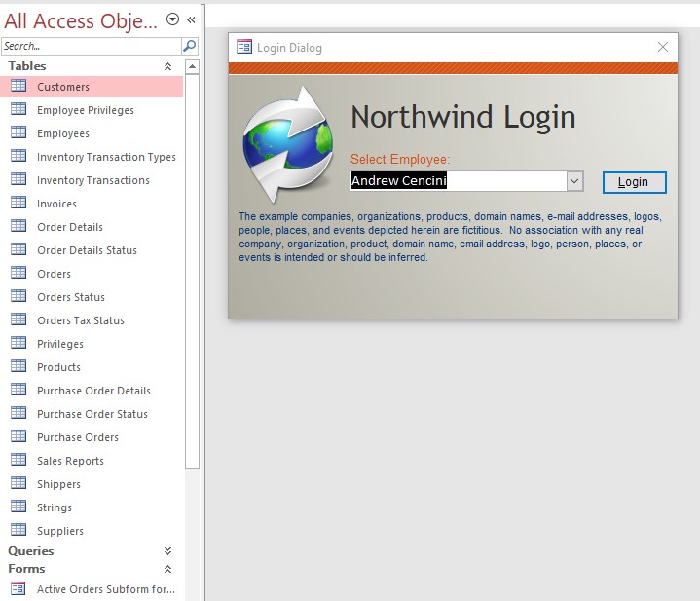
Task: Collapse the Tables group
Action: 167,66
